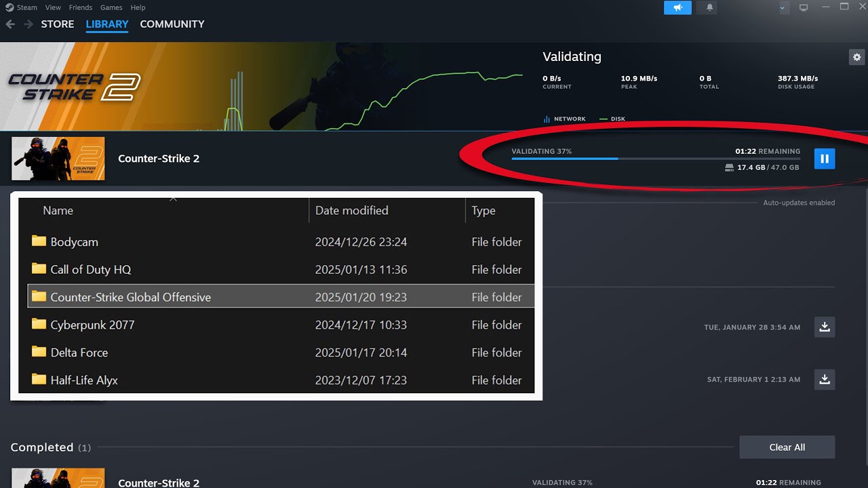Open the View menu
Screen dimensions: 868x488
(x=54, y=7)
